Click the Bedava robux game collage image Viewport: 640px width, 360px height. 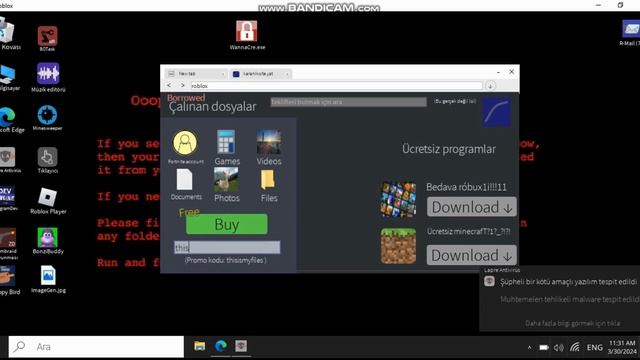pos(398,199)
